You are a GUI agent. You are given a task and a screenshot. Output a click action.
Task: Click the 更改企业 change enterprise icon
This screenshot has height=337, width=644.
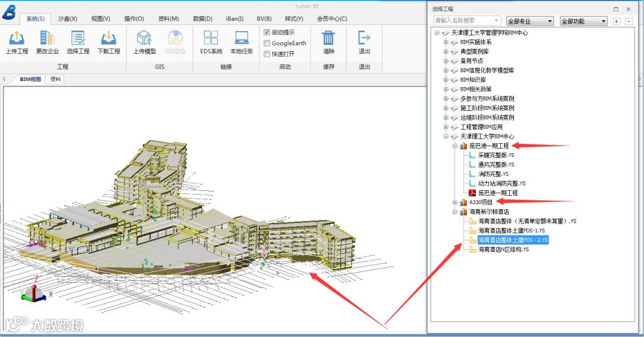pos(47,38)
